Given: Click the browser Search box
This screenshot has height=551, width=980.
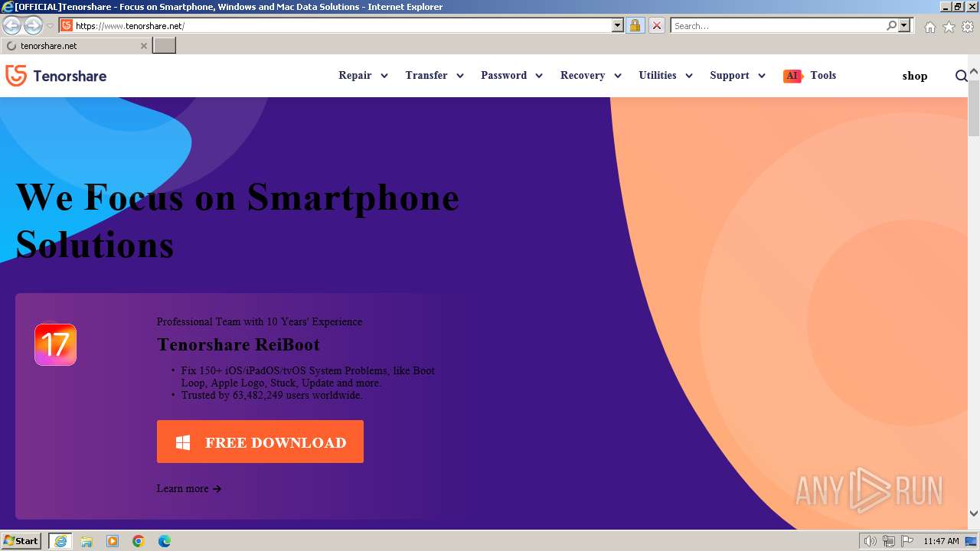Looking at the screenshot, I should (778, 25).
